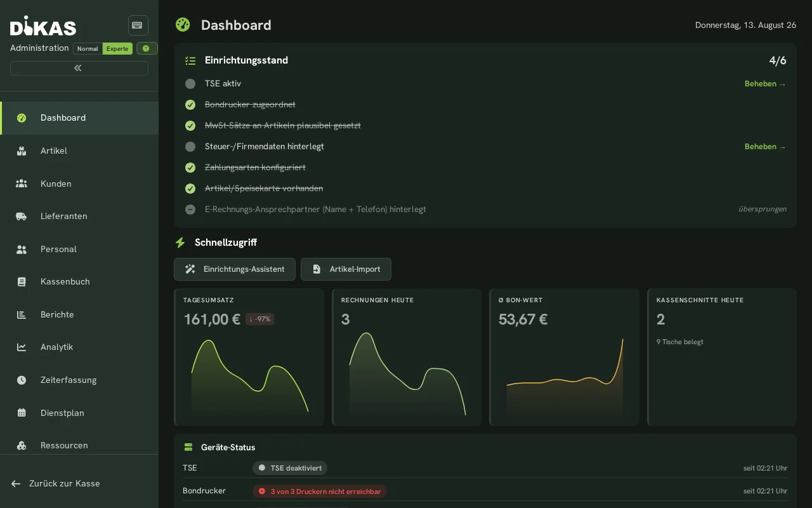Click the Bondrucker row seit 02:21 Uhr
The image size is (812, 508).
pyautogui.click(x=766, y=491)
